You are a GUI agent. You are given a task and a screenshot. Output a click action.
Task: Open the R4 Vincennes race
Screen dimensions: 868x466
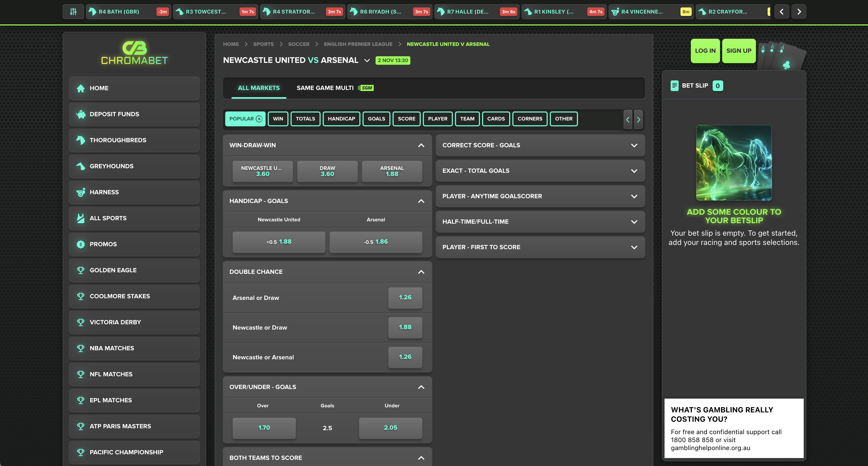click(651, 12)
